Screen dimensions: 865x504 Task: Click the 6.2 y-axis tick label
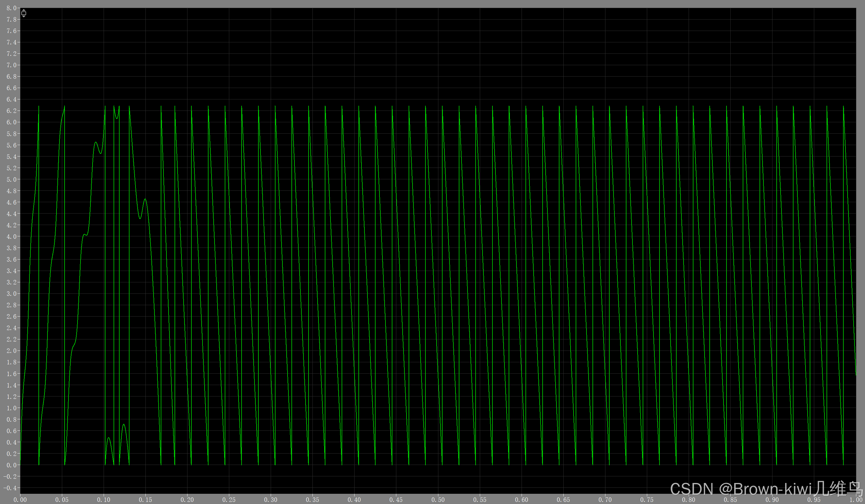[11, 111]
